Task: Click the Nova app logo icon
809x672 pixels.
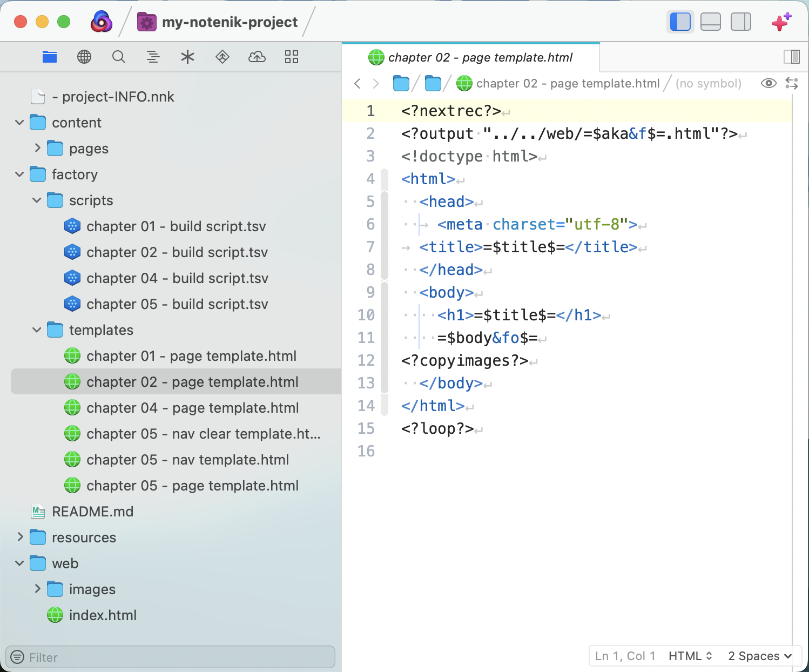Action: [x=101, y=22]
